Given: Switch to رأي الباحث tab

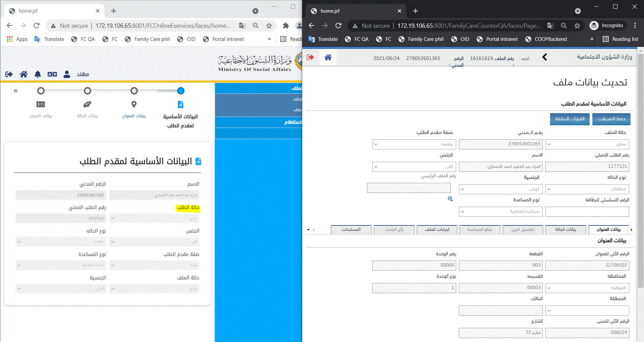Looking at the screenshot, I should pos(394,229).
